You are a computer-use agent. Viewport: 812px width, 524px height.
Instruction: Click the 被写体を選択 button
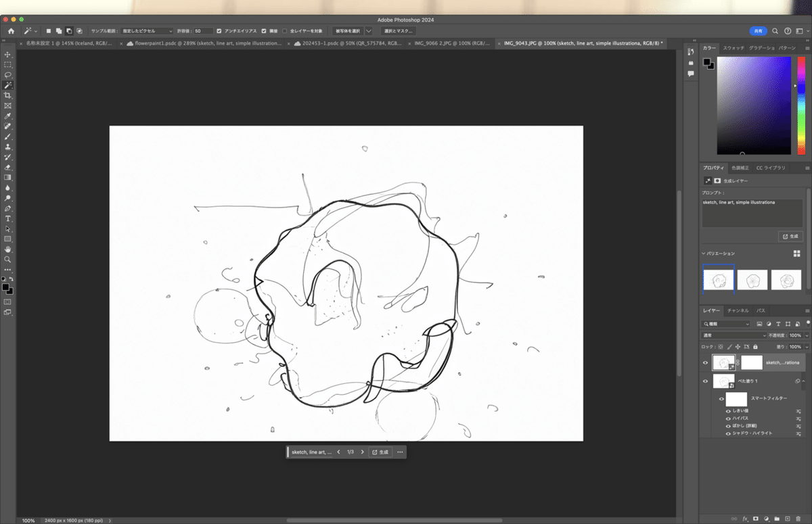(x=348, y=31)
